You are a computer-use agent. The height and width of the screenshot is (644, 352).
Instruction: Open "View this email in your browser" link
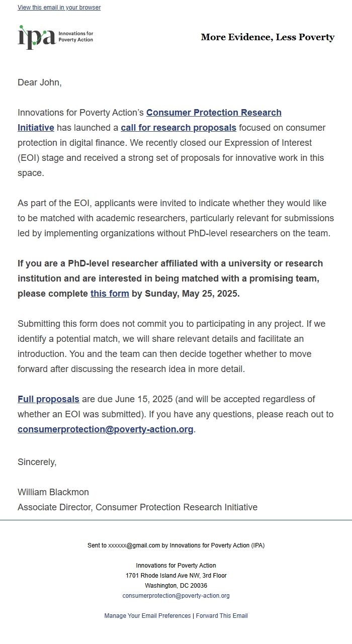(x=59, y=8)
